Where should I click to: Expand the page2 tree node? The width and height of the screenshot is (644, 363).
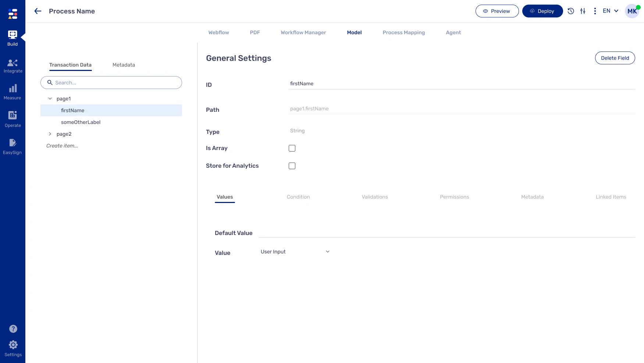[x=50, y=134]
